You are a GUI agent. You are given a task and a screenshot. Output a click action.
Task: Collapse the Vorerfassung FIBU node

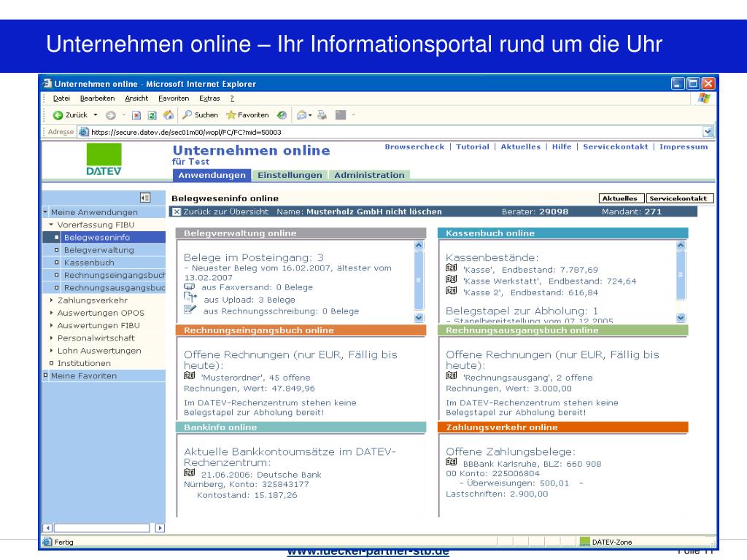pyautogui.click(x=52, y=225)
